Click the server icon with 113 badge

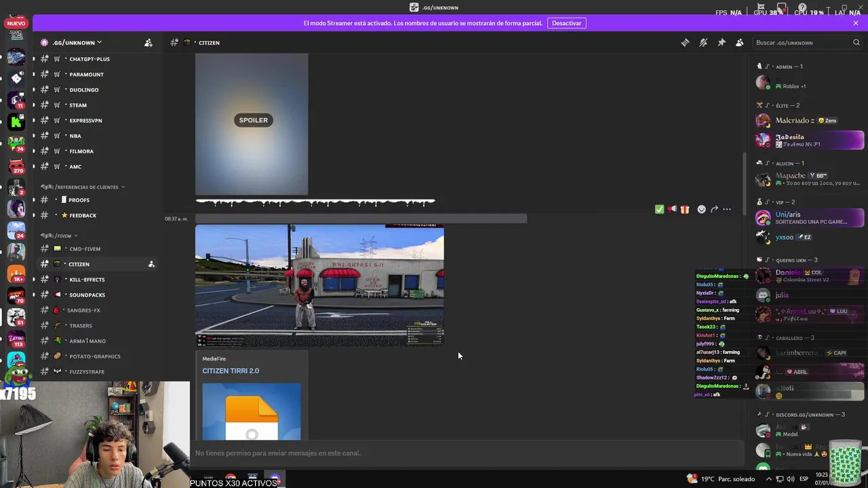[x=16, y=338]
